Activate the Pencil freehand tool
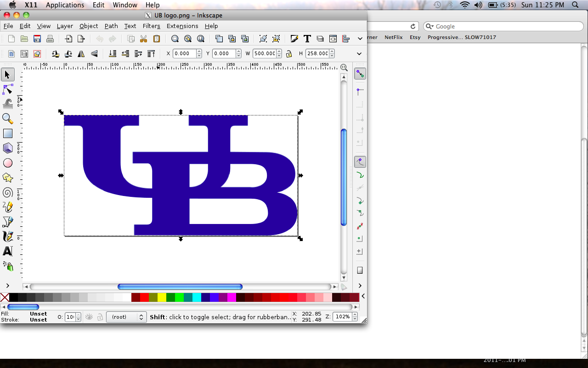This screenshot has width=588, height=368. click(x=7, y=207)
